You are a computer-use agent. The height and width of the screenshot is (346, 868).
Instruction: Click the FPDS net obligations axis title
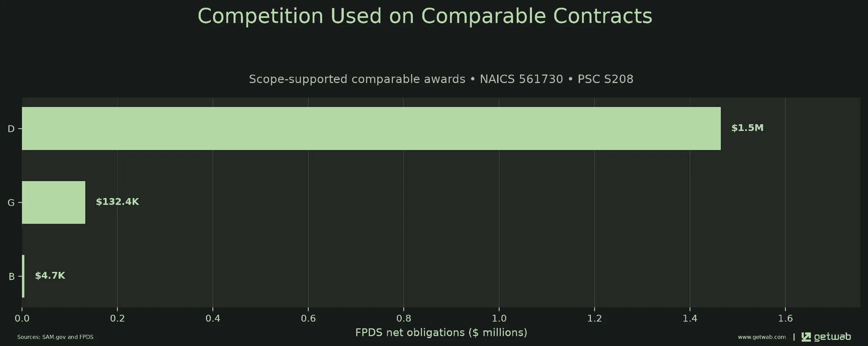pos(441,332)
